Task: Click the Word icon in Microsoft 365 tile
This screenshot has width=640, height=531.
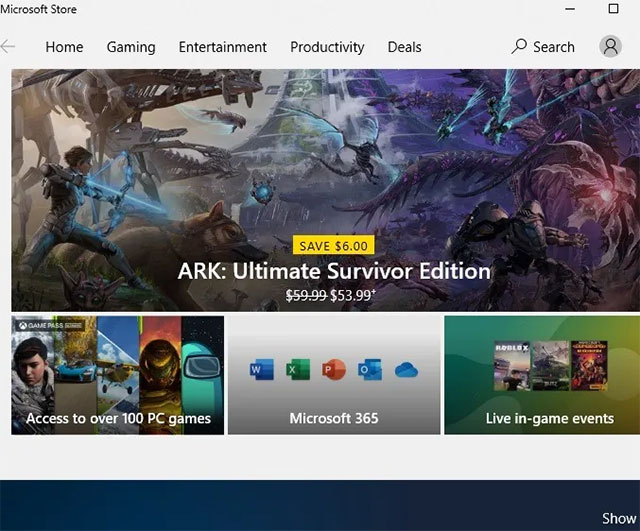Action: (x=262, y=369)
